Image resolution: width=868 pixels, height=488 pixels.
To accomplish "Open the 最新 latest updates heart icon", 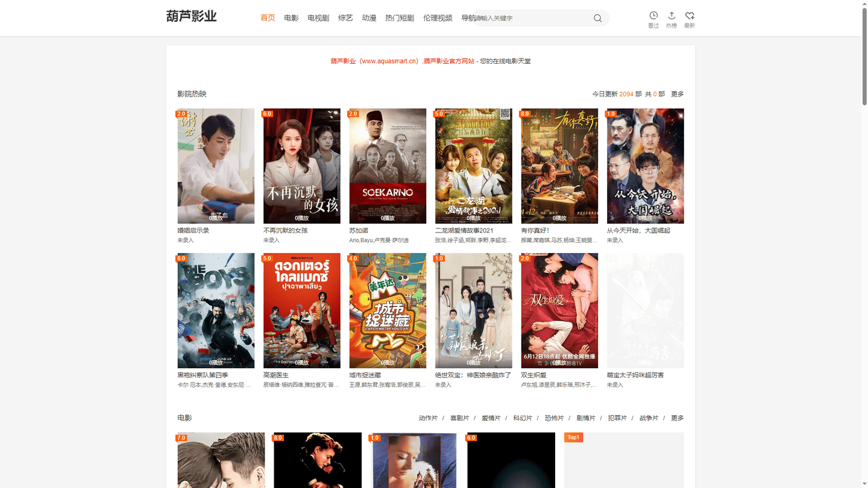I will click(690, 19).
